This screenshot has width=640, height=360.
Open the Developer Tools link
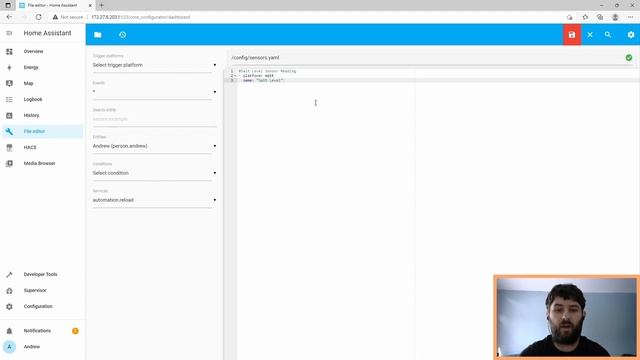coord(40,274)
